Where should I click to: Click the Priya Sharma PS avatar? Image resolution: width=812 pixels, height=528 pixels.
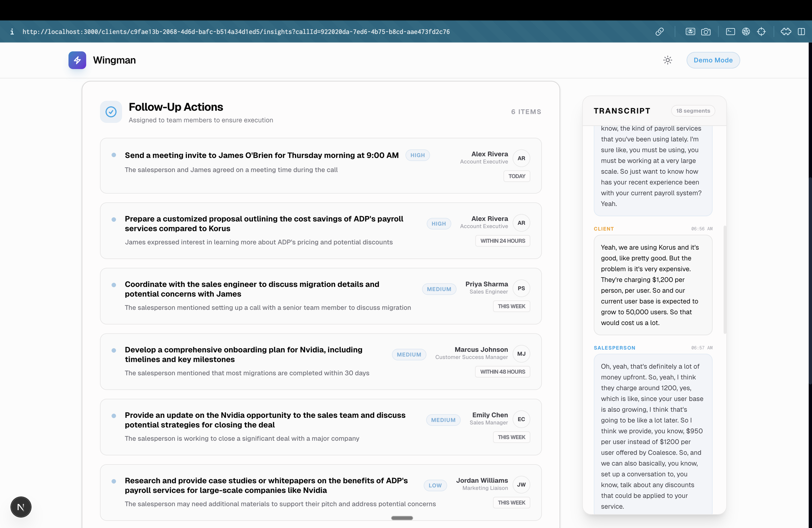pos(521,288)
